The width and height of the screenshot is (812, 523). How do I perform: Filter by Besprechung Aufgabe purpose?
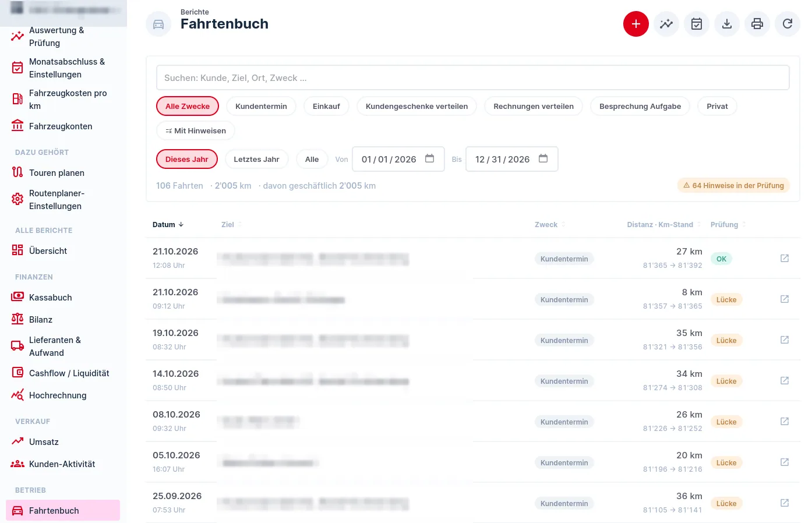coord(640,106)
